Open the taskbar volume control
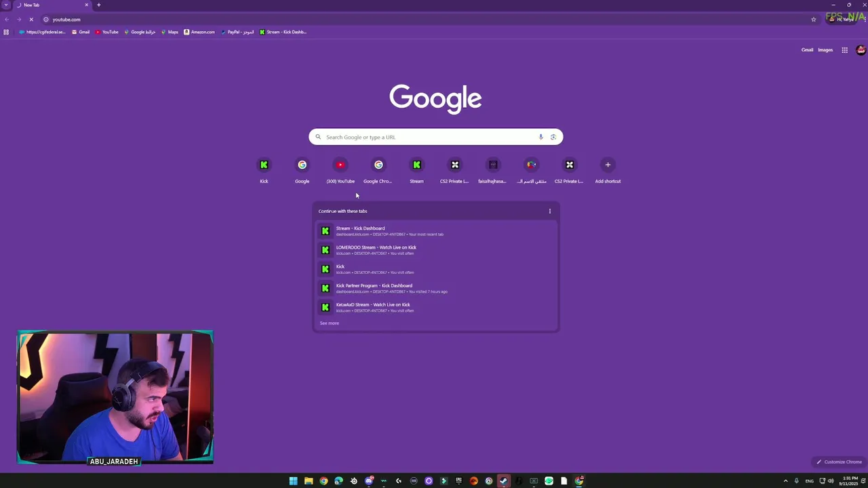Viewport: 868px width, 488px height. (x=831, y=481)
